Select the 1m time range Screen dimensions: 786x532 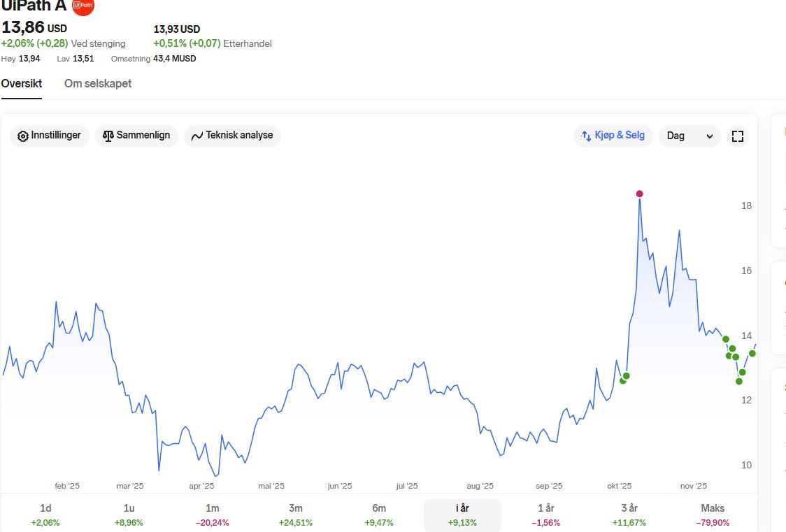(212, 515)
